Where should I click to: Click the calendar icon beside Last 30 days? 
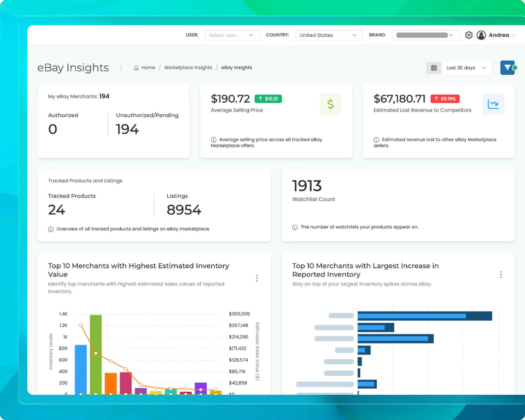[x=434, y=67]
